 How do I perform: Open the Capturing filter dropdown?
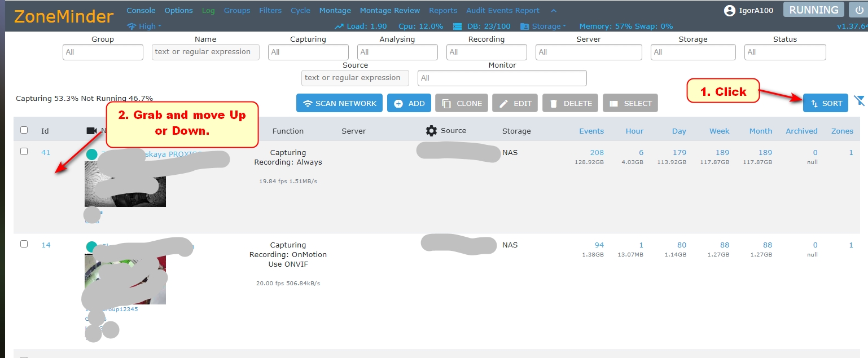(308, 52)
